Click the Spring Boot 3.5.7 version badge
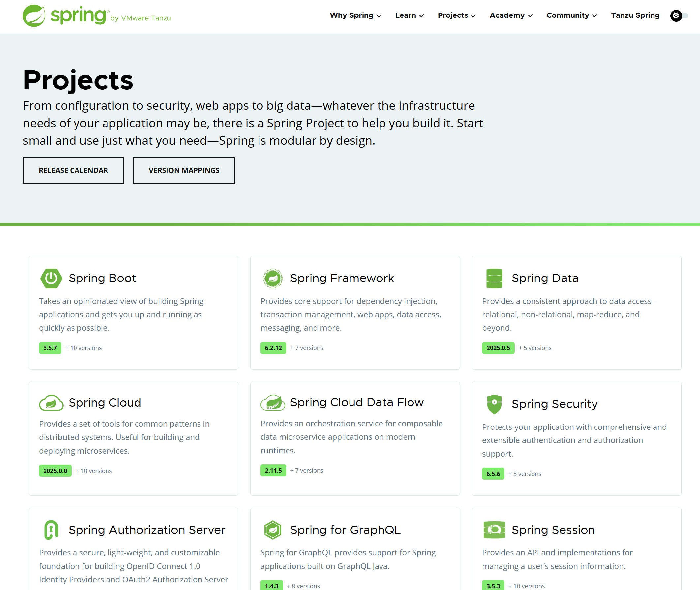Viewport: 700px width, 590px height. click(50, 348)
